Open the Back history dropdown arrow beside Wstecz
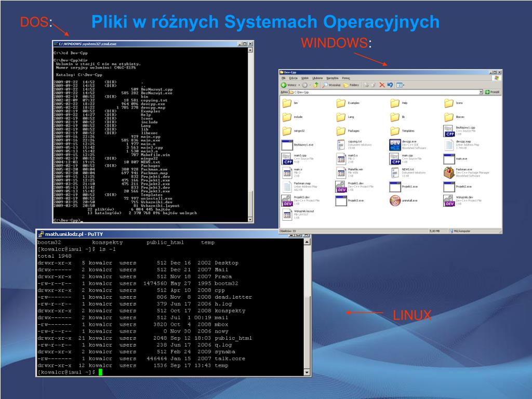The image size is (532, 399). tap(299, 85)
